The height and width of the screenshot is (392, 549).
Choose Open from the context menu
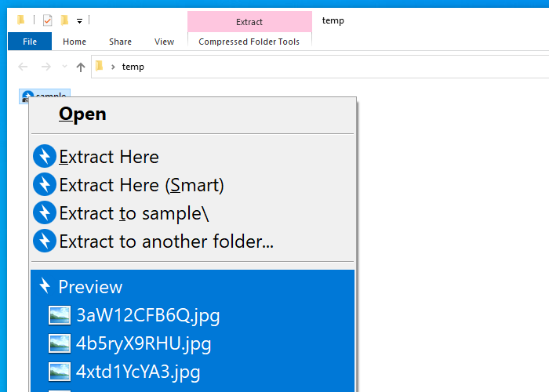(82, 114)
